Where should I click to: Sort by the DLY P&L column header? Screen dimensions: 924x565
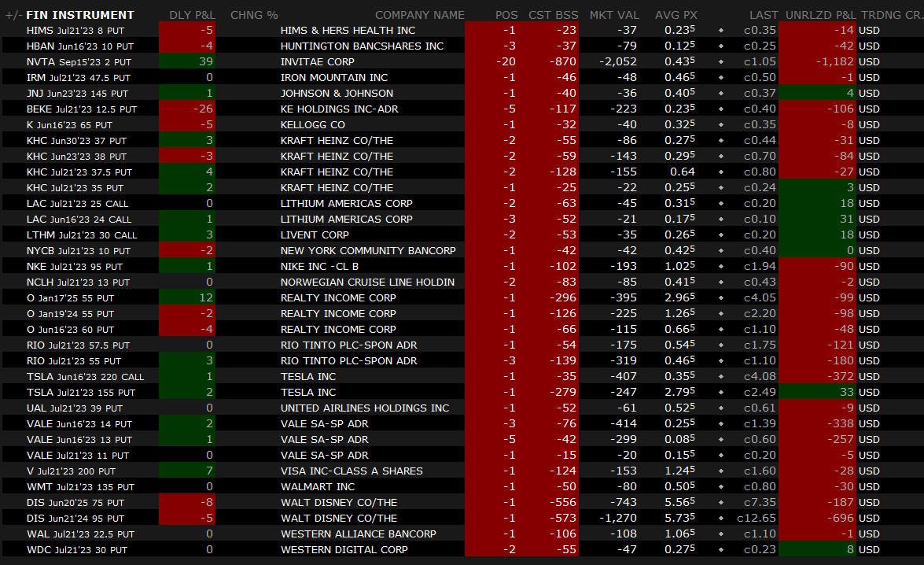191,15
